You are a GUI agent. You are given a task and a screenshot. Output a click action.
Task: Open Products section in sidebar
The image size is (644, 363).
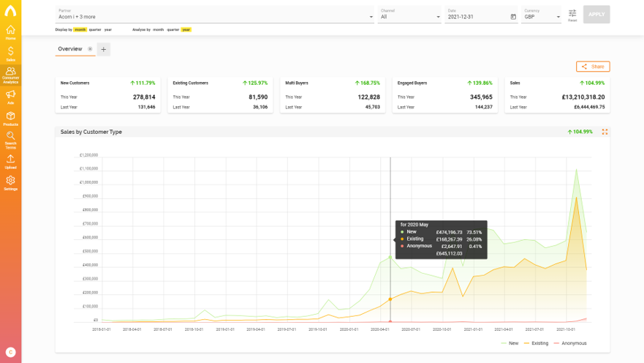click(10, 118)
